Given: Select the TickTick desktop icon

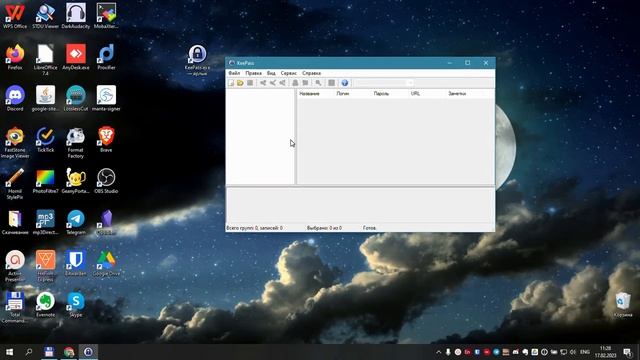Looking at the screenshot, I should [45, 140].
